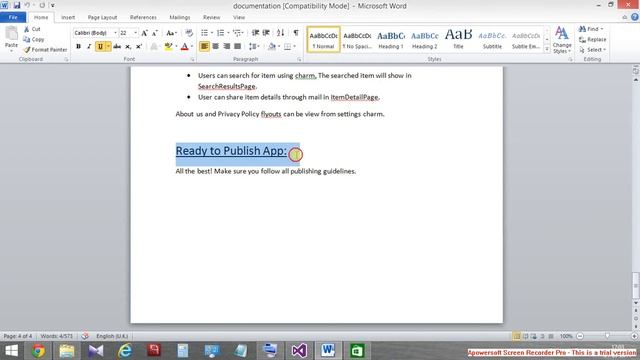Click the Undo arrow in quick access toolbar

click(x=28, y=5)
